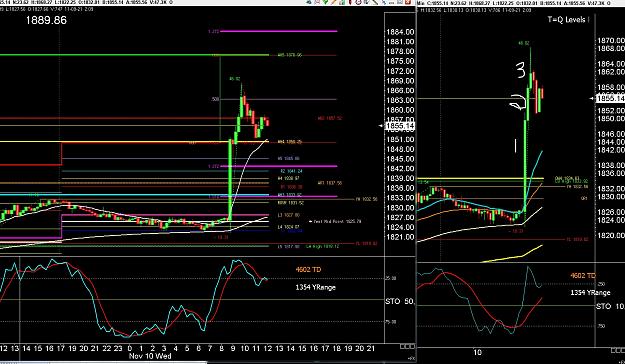625x364 pixels.
Task: Click 1839.00 on the left chart price axis
Action: [400, 178]
